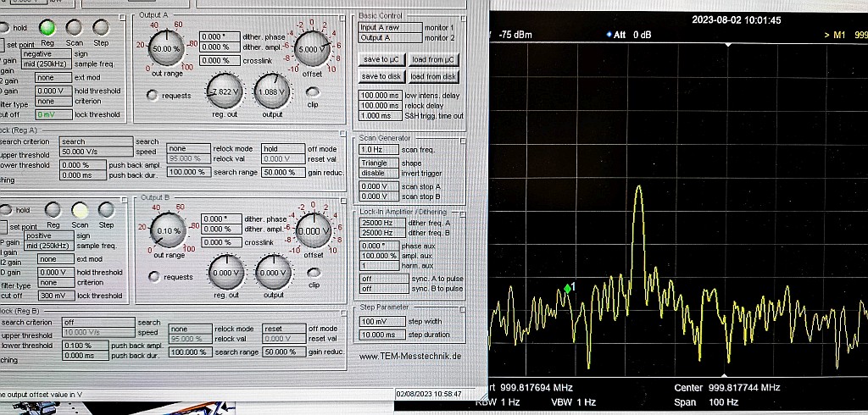
Task: Open the www.TEM-Messtechnik.de link
Action: tap(410, 356)
